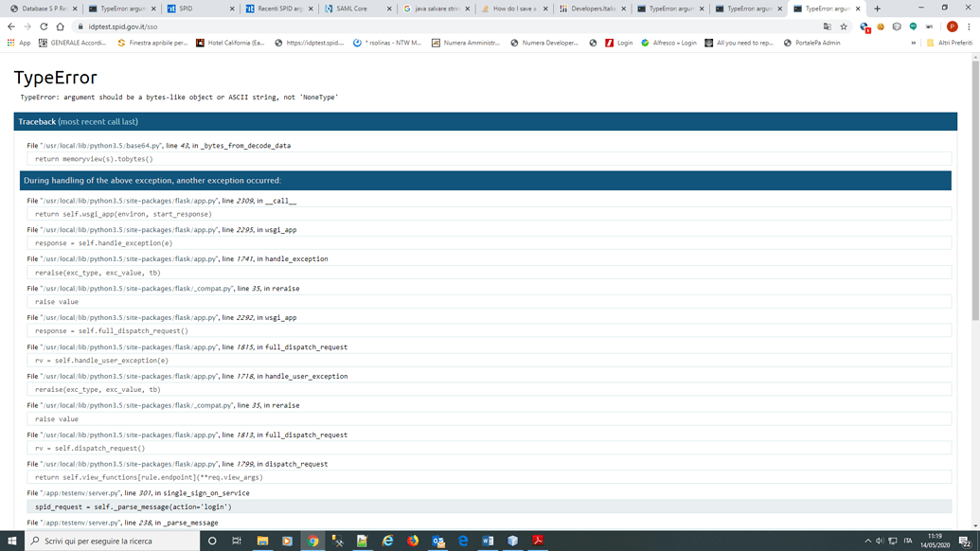
Task: Click the return self.view_functions code line
Action: (489, 478)
